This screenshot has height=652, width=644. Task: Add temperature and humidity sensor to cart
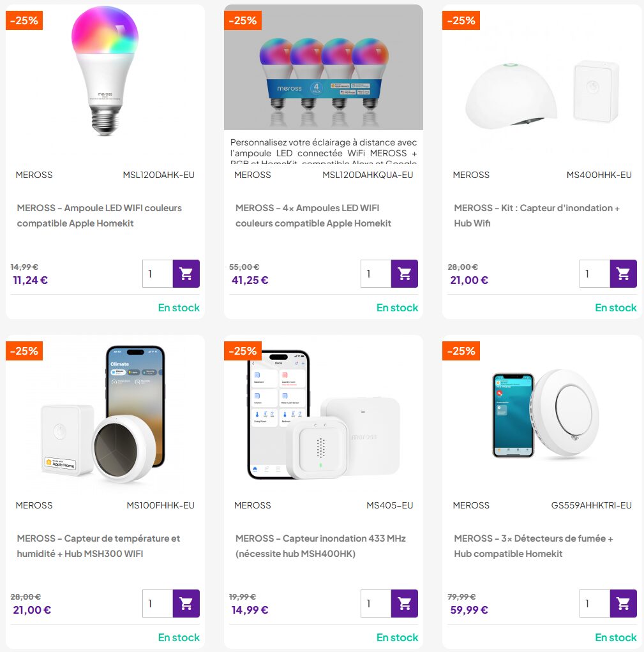pos(186,604)
